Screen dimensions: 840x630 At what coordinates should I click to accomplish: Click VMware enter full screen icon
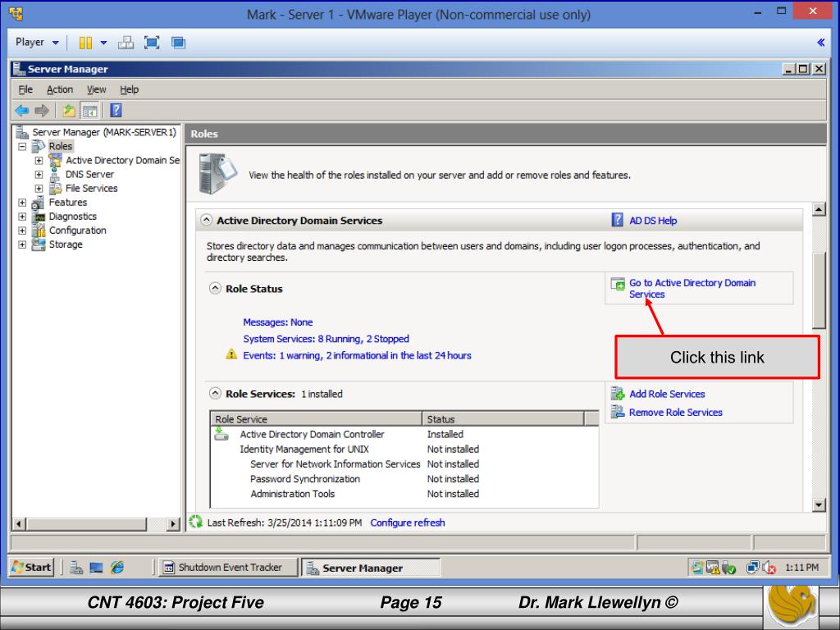(x=152, y=43)
